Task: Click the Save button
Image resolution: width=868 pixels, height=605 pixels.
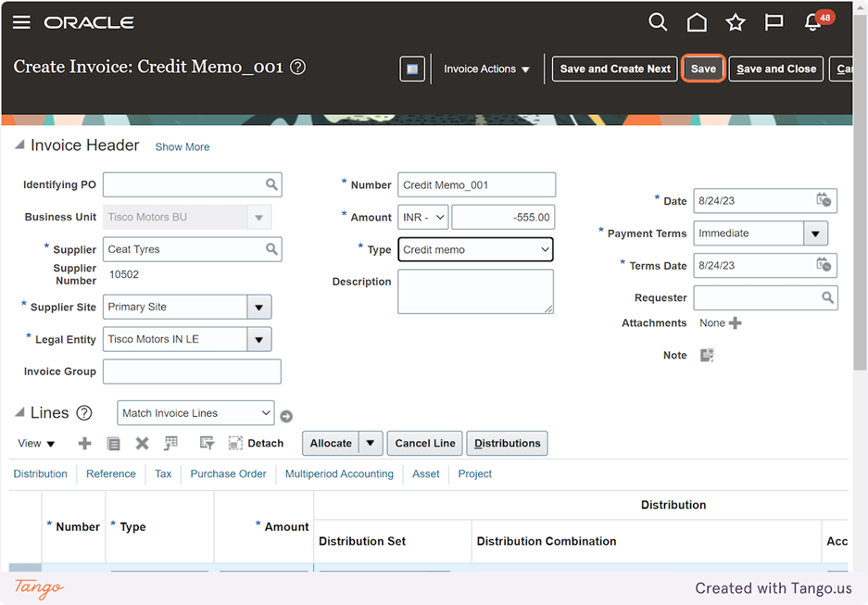Action: (703, 69)
